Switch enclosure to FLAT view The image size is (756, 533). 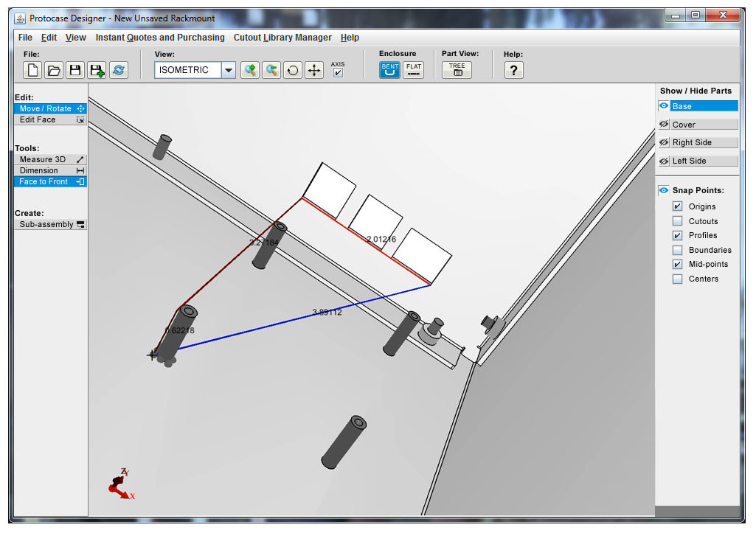point(413,70)
